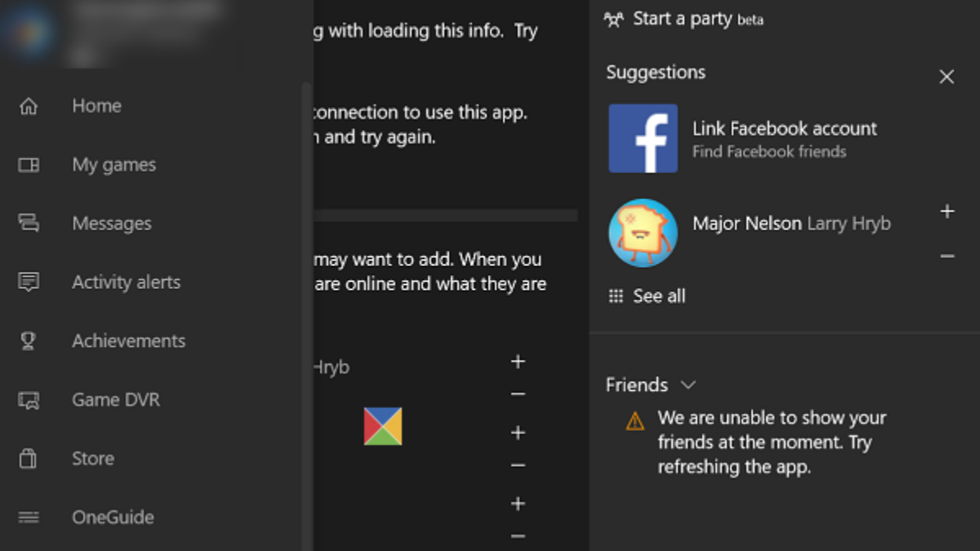Screen dimensions: 980x551
Task: Click the OneGuide lines icon
Action: point(29,518)
